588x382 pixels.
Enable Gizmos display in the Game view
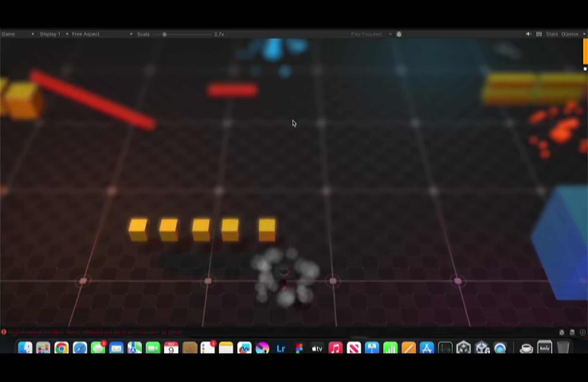(x=570, y=34)
